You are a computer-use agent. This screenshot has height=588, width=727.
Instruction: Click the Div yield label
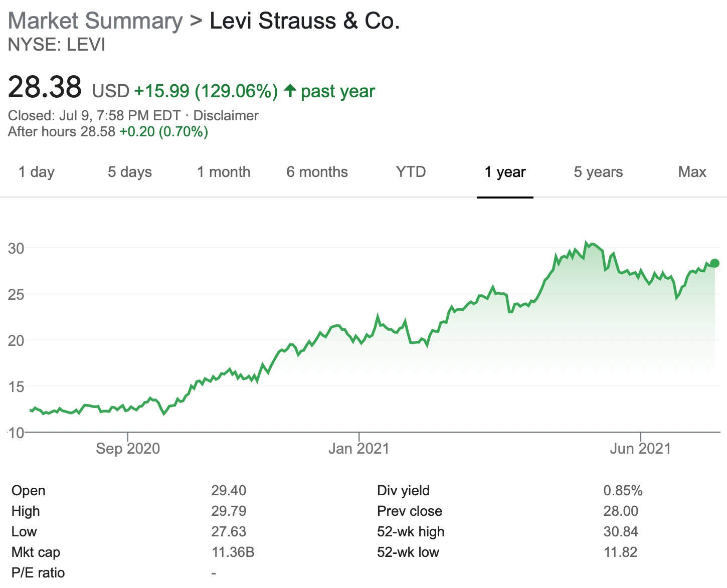(x=403, y=490)
